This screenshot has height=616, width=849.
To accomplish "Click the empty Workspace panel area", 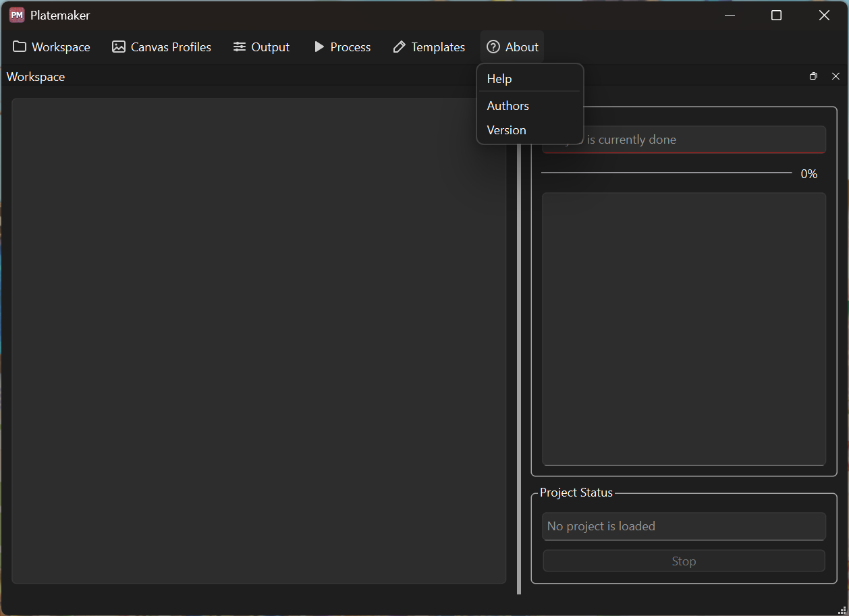I will (x=258, y=341).
